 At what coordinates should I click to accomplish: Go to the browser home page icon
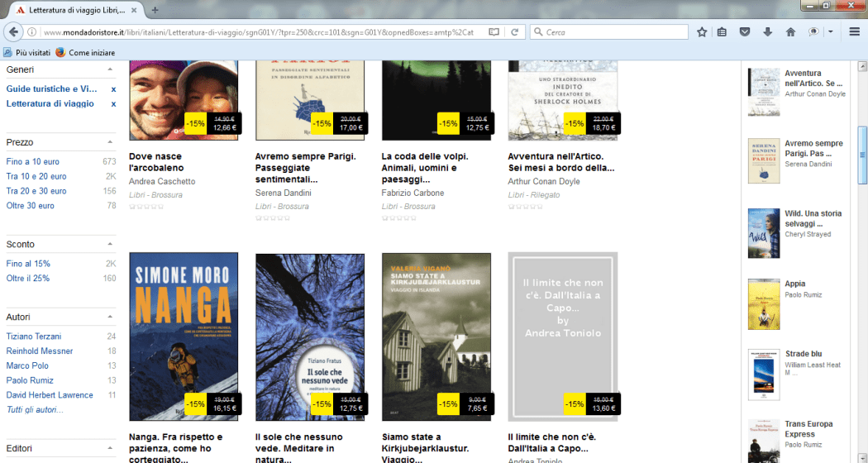tap(790, 32)
